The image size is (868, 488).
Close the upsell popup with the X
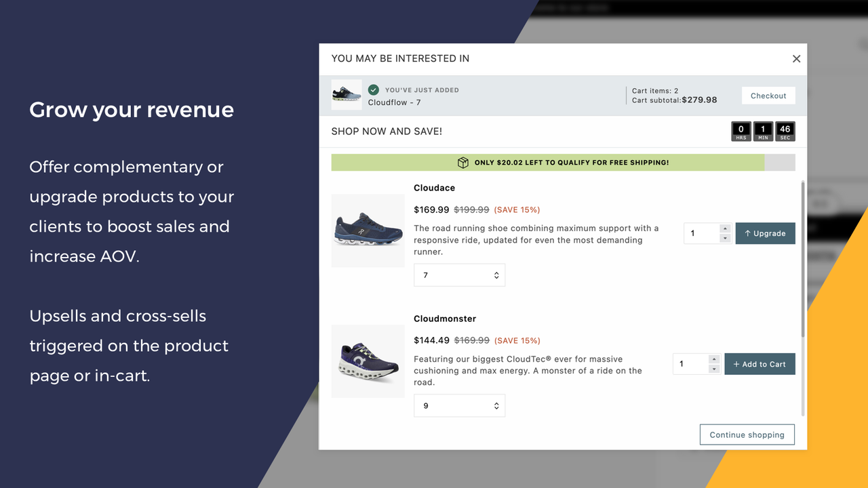[796, 58]
